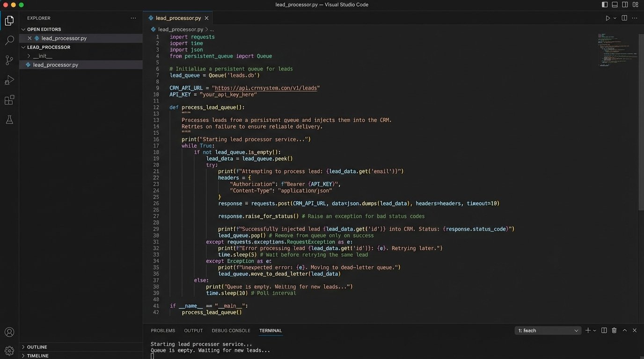Toggle the bottom panel visibility

615,5
